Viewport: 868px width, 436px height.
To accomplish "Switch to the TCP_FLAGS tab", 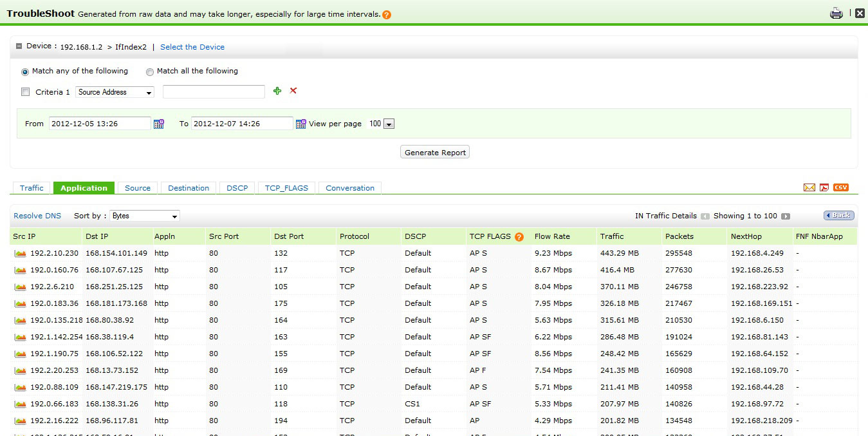I will tap(286, 187).
